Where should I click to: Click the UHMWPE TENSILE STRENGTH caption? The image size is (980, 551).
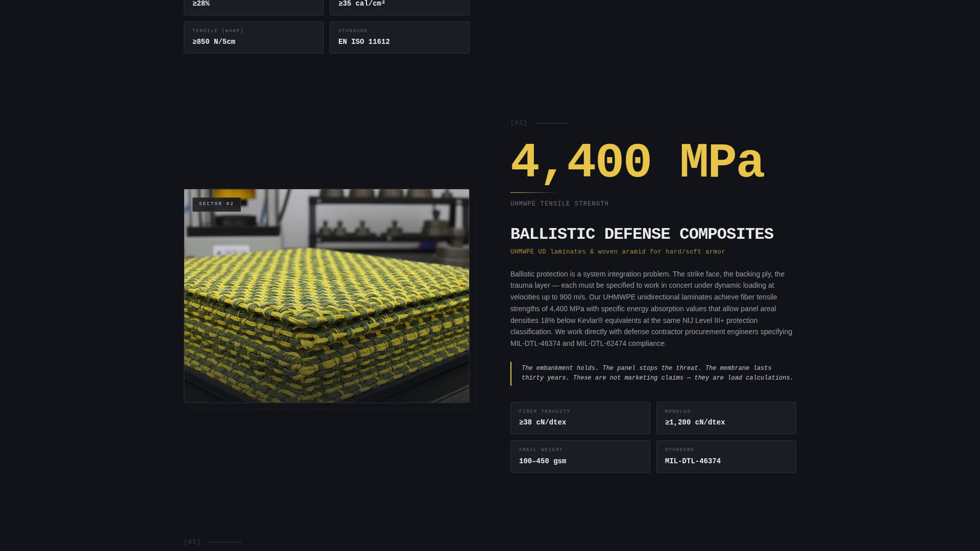click(559, 204)
